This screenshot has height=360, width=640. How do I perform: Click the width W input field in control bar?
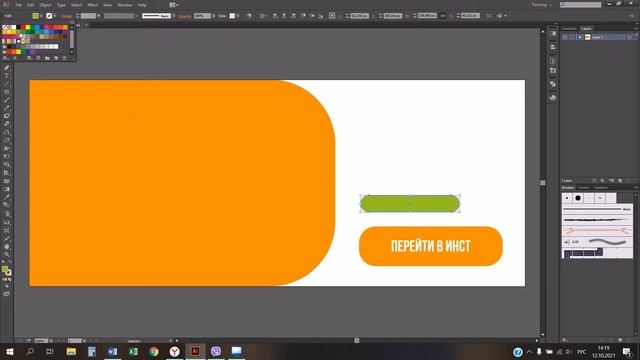[x=427, y=16]
